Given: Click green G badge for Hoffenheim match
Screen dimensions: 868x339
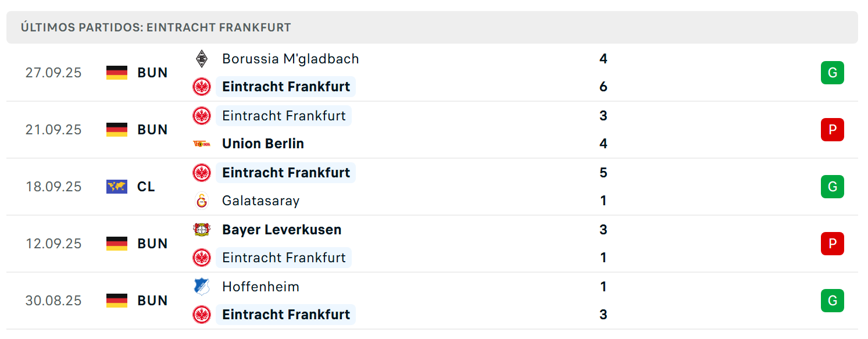Looking at the screenshot, I should (x=833, y=301).
